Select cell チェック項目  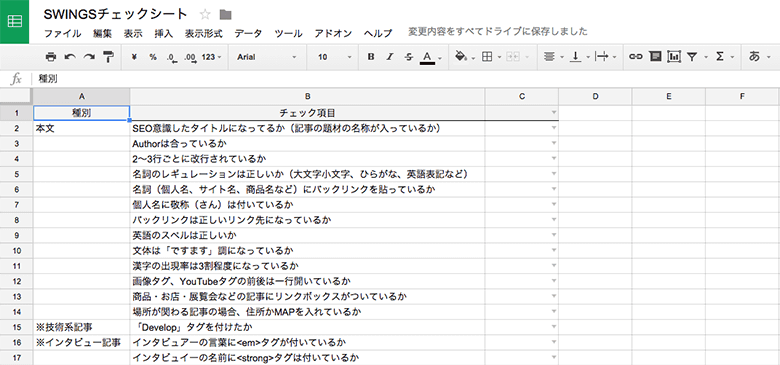click(307, 113)
